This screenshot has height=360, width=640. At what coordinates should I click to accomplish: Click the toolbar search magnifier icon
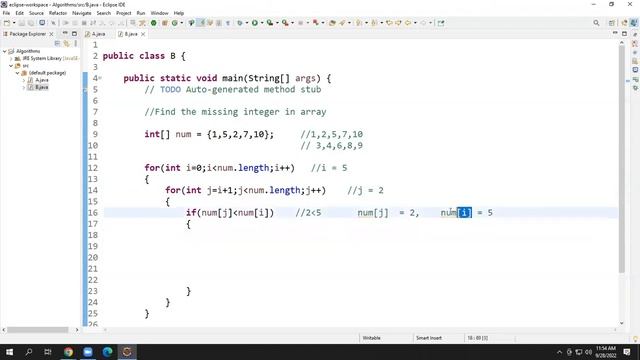tap(596, 23)
